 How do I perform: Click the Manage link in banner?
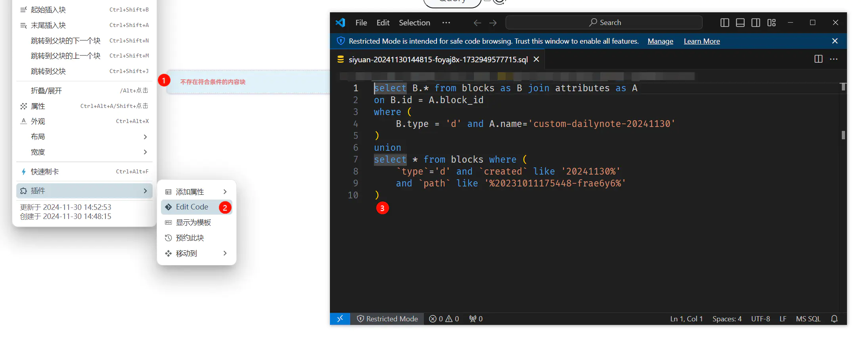pos(660,41)
